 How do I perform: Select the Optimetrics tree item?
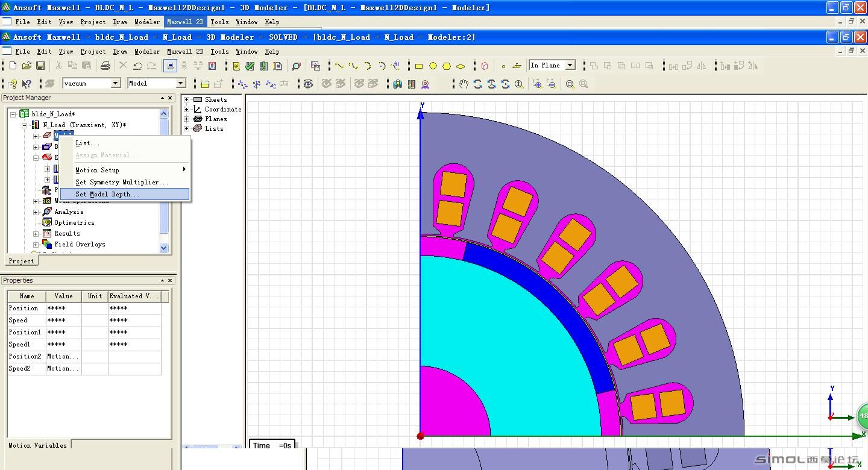point(74,222)
